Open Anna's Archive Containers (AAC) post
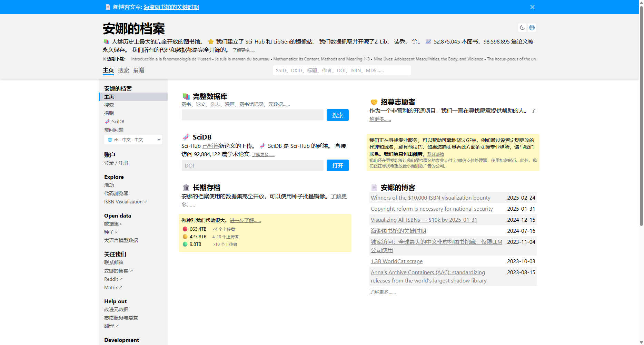644x345 pixels. 429,276
